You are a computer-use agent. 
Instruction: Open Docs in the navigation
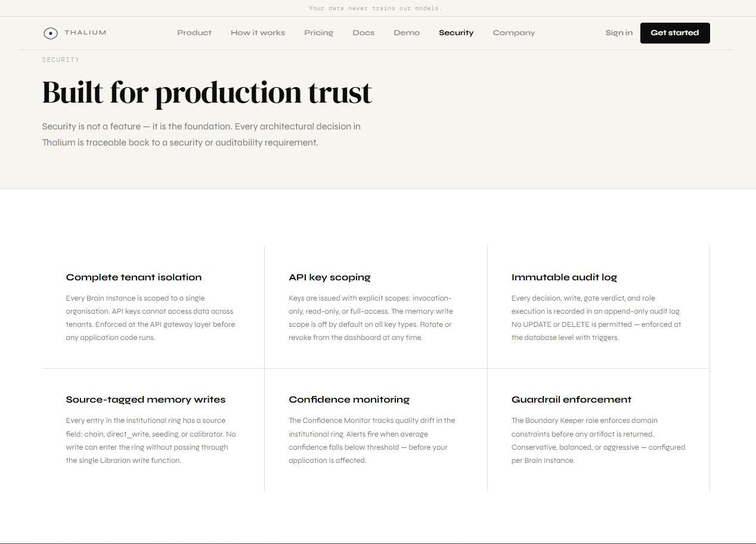pyautogui.click(x=363, y=33)
